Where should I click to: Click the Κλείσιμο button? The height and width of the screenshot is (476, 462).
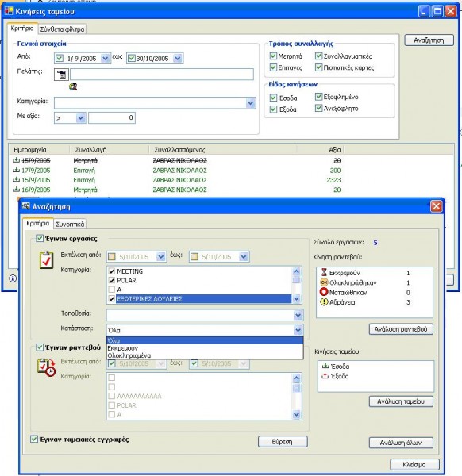[414, 464]
